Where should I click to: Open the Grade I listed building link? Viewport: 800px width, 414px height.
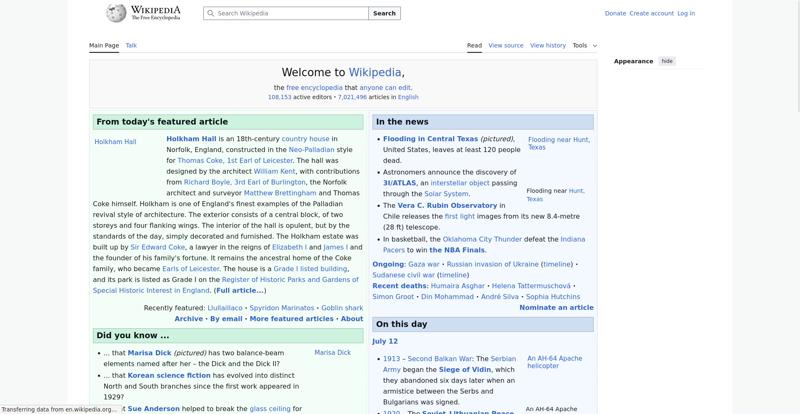pos(310,269)
